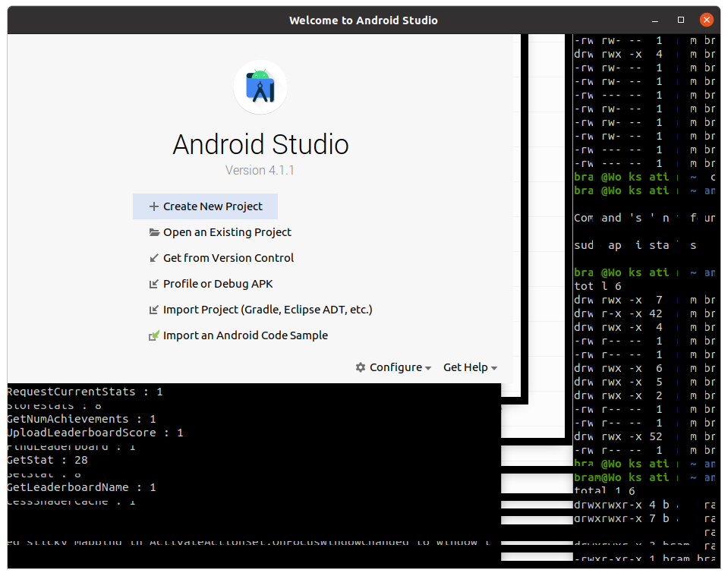
Task: Close the Welcome to Android Studio window
Action: tap(707, 20)
